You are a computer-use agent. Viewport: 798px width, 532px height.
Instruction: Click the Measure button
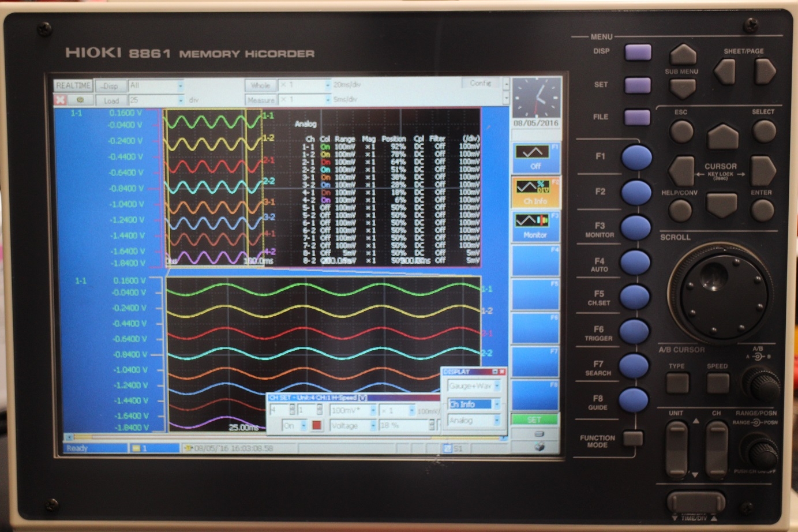[x=260, y=100]
